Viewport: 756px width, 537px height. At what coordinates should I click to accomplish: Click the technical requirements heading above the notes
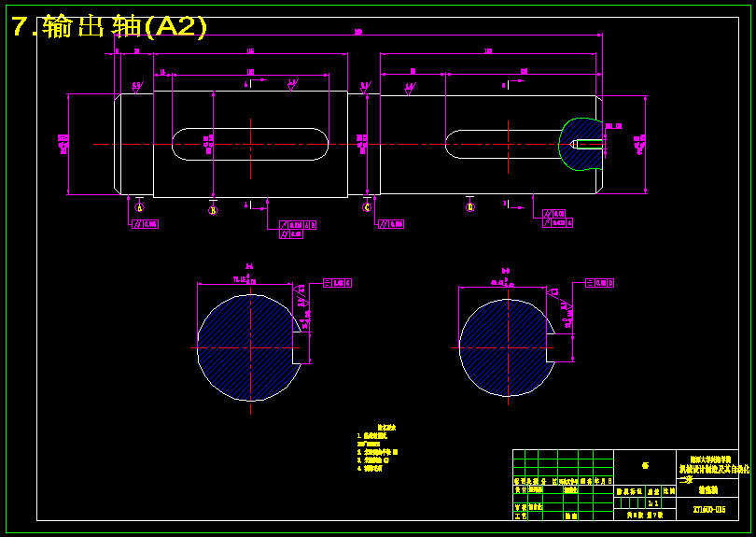coord(386,428)
